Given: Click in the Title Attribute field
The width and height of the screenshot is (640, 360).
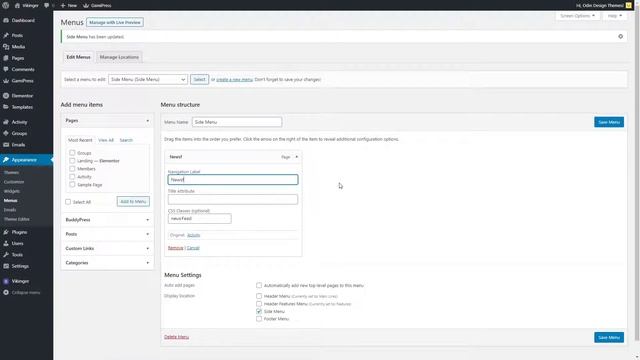Looking at the screenshot, I should 233,199.
